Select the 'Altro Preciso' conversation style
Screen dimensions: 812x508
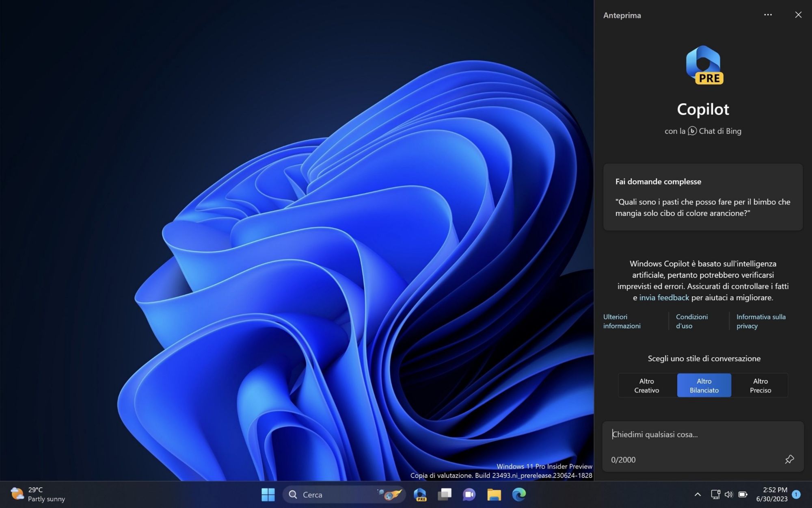coord(760,385)
